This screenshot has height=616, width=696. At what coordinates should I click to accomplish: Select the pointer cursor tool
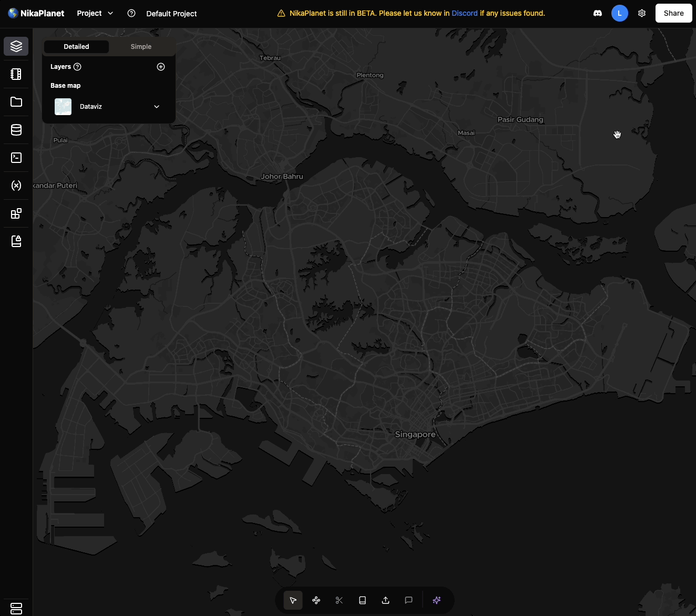click(x=293, y=600)
